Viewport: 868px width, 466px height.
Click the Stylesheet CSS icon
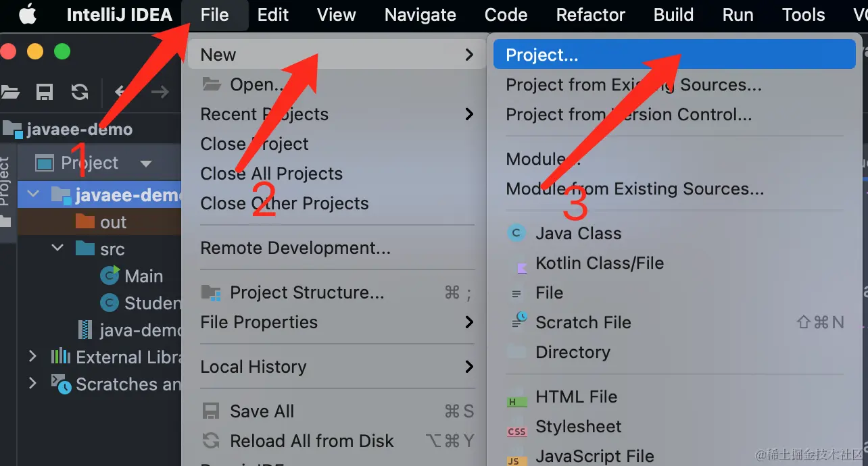[x=516, y=429]
